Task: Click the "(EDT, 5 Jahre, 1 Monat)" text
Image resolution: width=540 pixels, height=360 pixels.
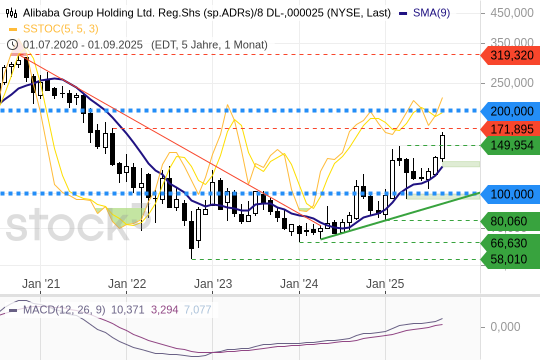Action: pos(209,45)
